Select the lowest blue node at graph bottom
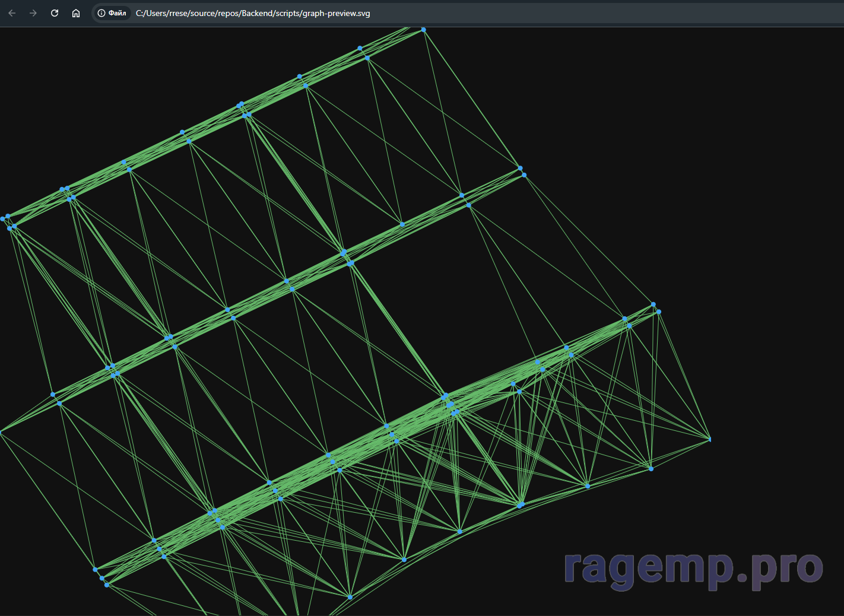Screen dimensions: 844x616 (x=350, y=597)
